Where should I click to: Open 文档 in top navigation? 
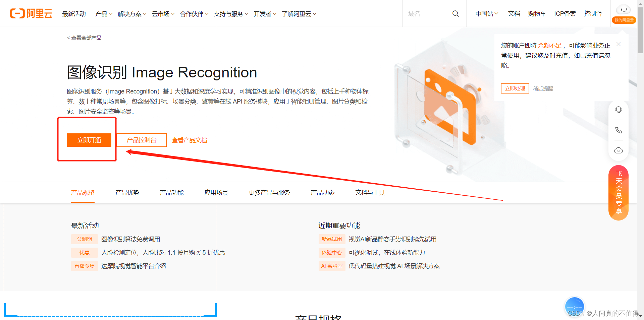coord(514,14)
